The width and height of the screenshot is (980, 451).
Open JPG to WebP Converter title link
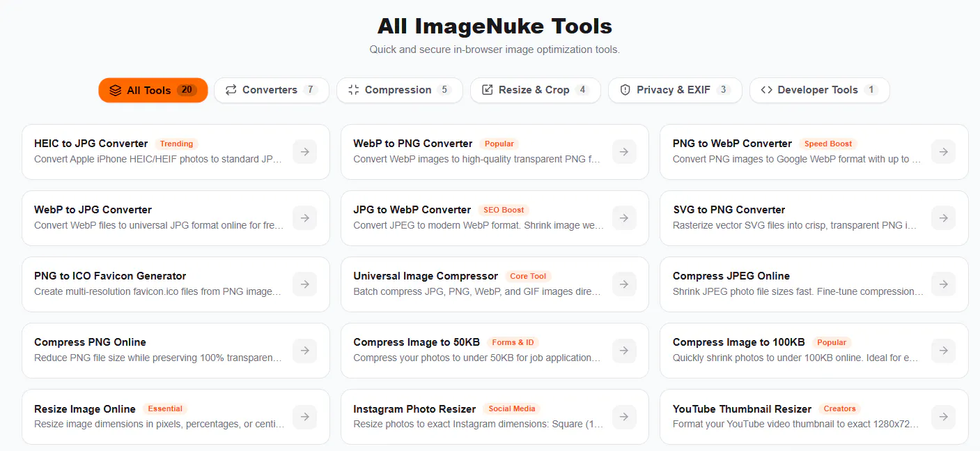tap(412, 210)
